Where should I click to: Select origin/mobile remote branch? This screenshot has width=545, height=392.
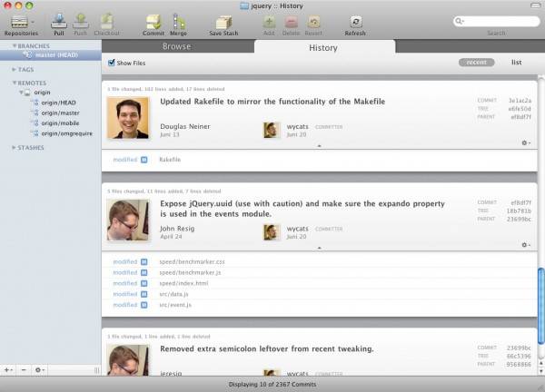60,123
